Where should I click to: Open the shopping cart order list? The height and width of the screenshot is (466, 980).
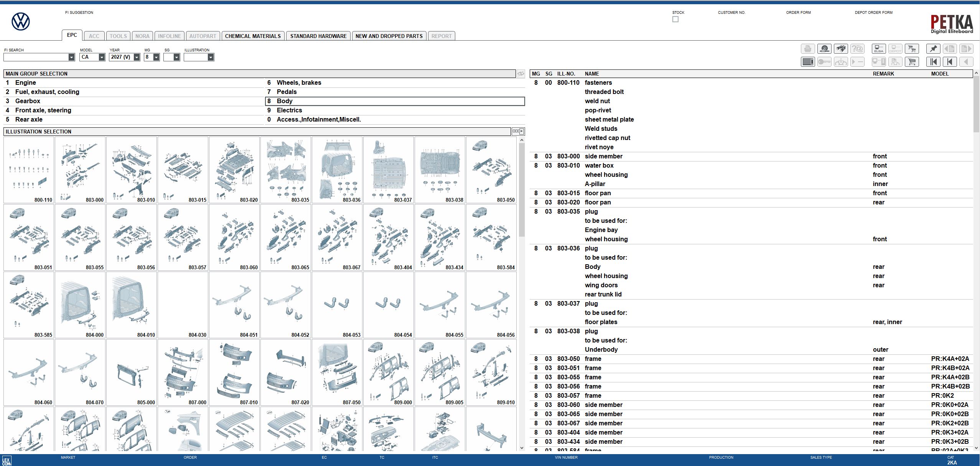(x=912, y=61)
